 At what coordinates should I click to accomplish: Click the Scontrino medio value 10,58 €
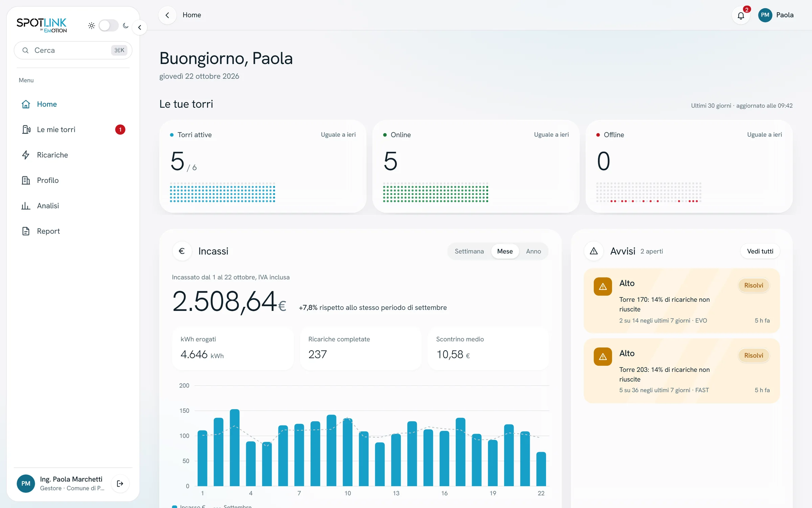click(x=453, y=354)
